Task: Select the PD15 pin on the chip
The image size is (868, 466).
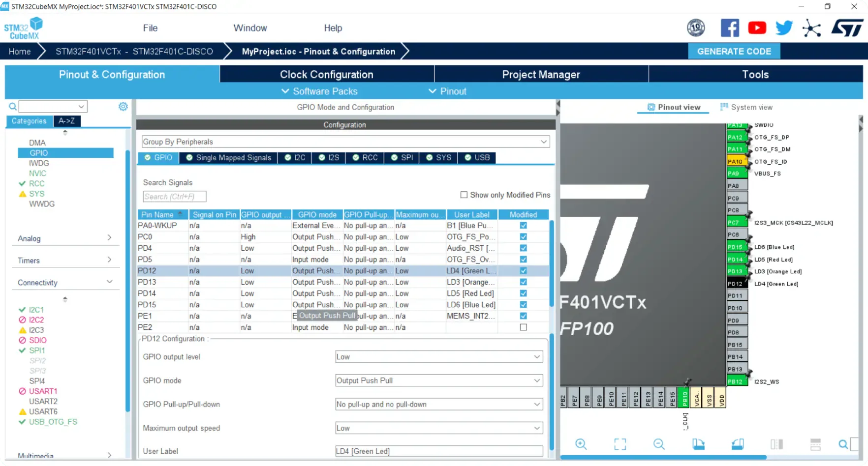Action: (x=737, y=247)
